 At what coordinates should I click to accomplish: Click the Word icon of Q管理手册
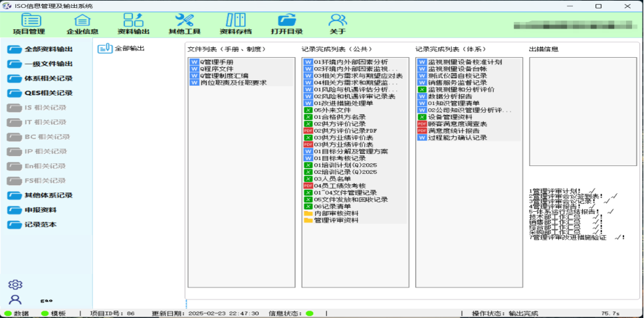tap(194, 62)
